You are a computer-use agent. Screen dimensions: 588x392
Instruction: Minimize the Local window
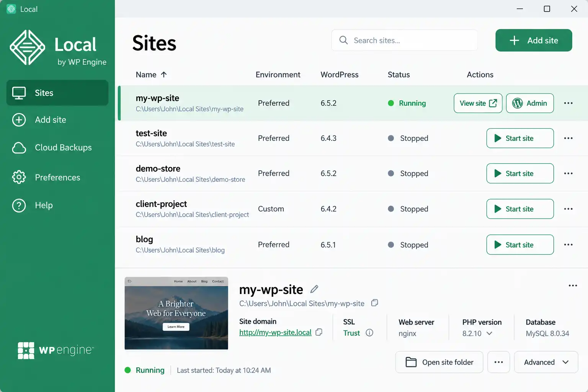tap(520, 9)
